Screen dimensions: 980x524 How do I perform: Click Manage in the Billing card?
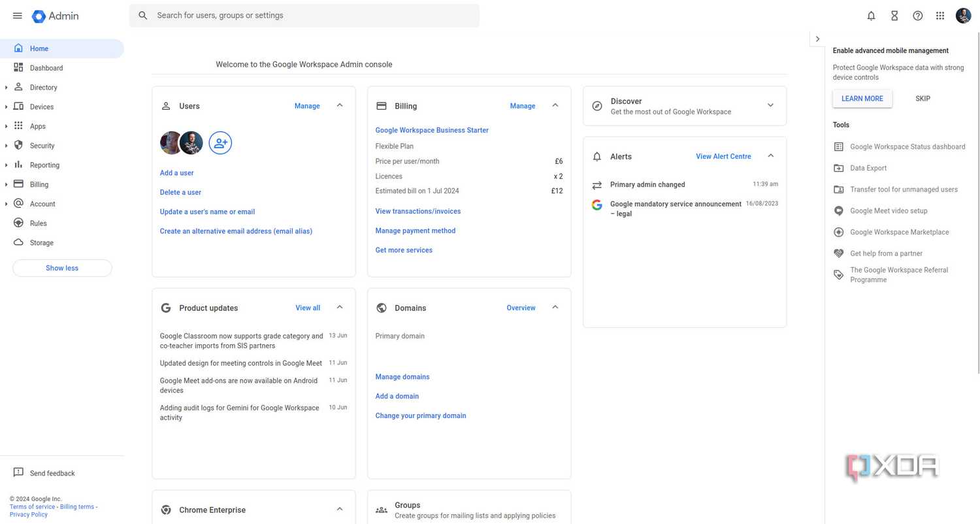(522, 106)
